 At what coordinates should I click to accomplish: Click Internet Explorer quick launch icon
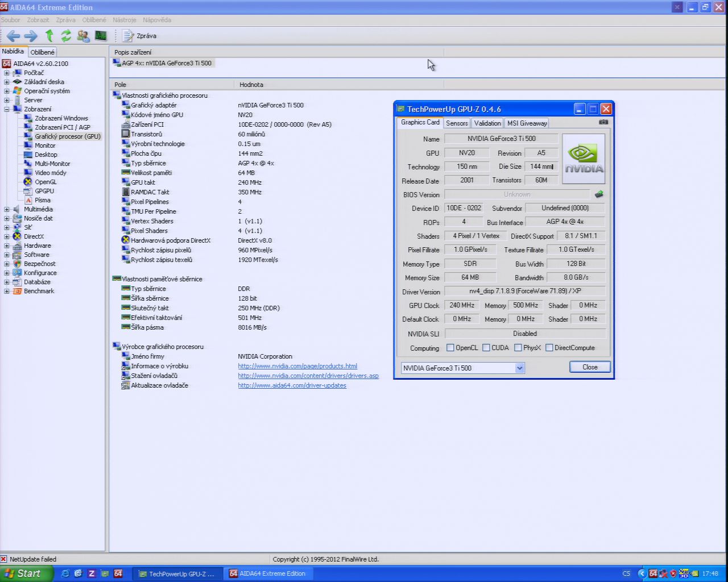pos(65,573)
